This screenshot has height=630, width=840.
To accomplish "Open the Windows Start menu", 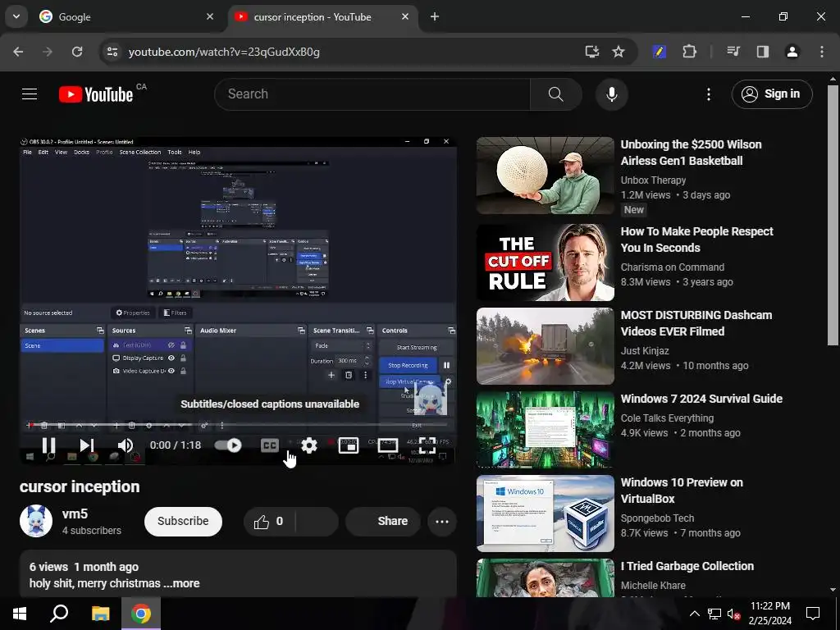I will [x=20, y=614].
